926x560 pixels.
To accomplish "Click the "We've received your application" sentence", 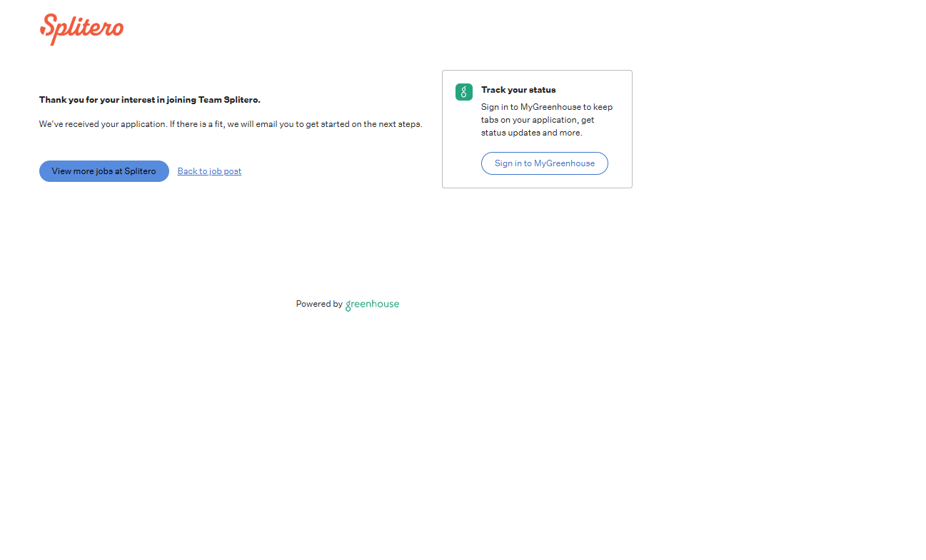I will pyautogui.click(x=103, y=124).
